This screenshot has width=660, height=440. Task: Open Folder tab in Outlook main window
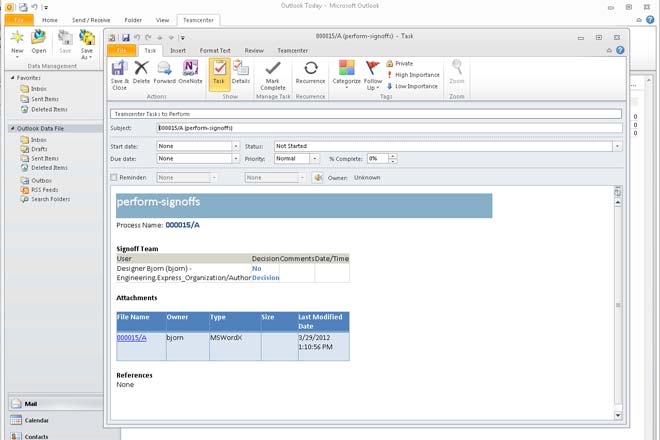click(133, 20)
